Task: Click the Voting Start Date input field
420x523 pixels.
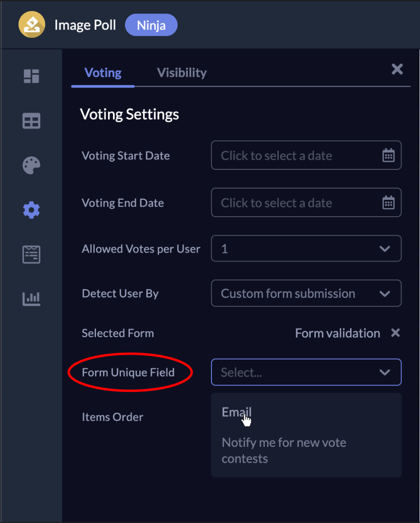Action: click(294, 155)
